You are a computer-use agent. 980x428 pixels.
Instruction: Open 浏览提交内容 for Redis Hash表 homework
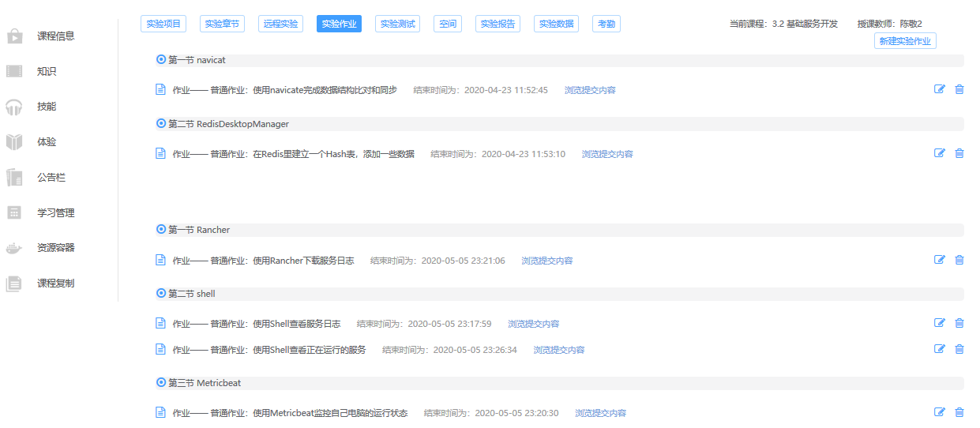point(607,154)
